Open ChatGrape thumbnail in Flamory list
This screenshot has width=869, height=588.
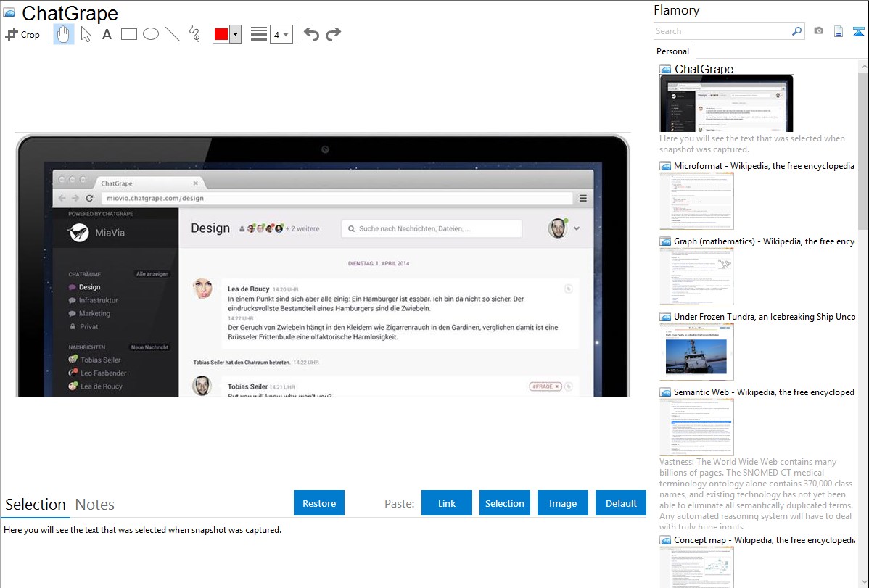click(x=726, y=104)
